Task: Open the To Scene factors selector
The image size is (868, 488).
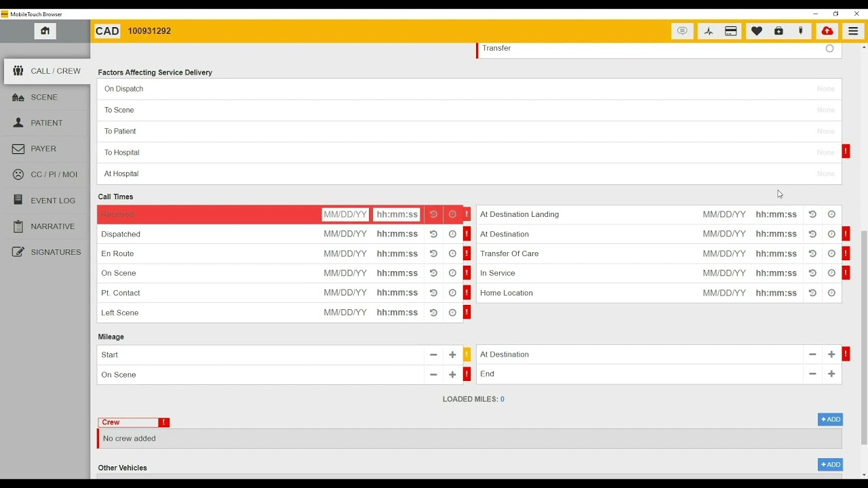Action: 469,110
